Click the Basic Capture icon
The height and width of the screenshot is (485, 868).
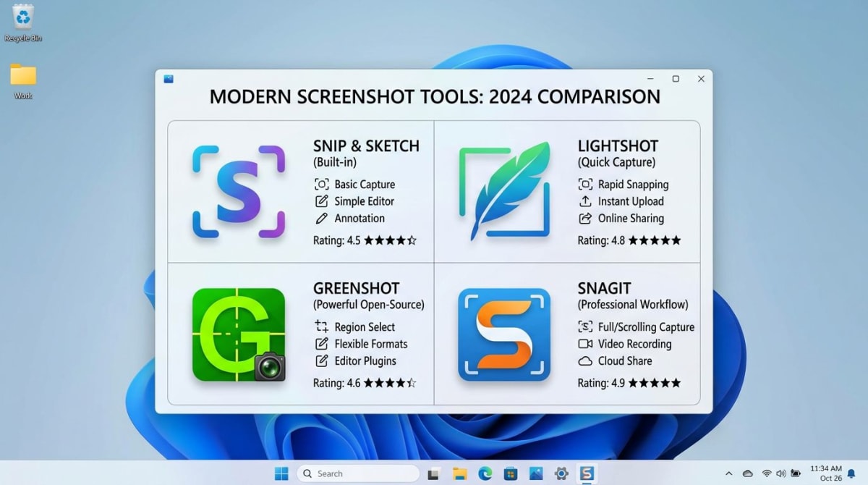[x=322, y=185]
